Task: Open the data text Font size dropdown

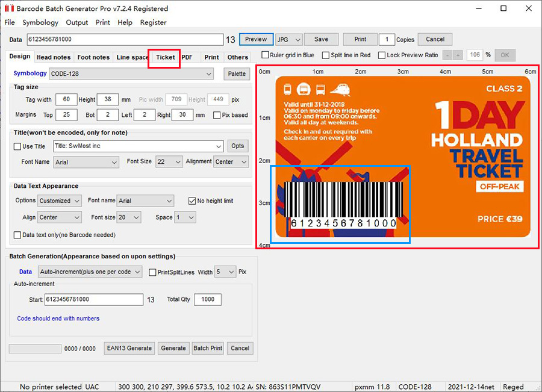Action: tap(129, 217)
